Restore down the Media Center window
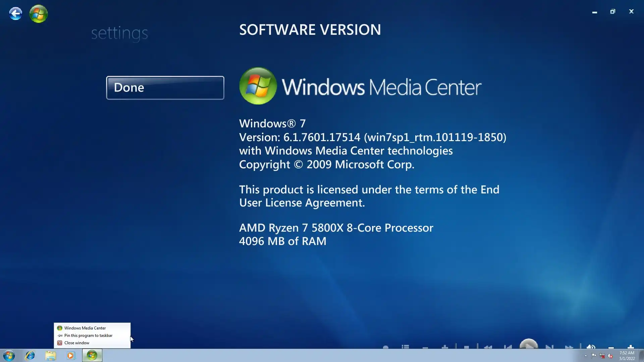Screen dimensions: 644x362 click(612, 12)
